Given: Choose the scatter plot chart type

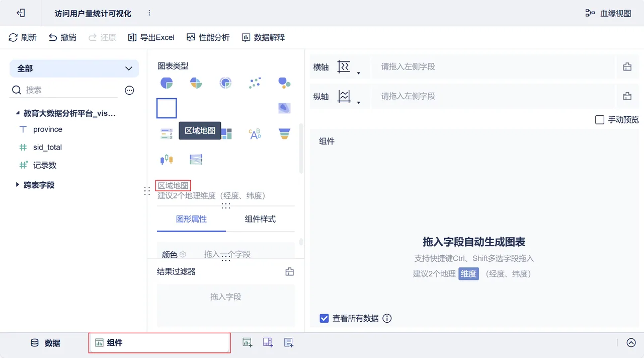Looking at the screenshot, I should point(255,83).
